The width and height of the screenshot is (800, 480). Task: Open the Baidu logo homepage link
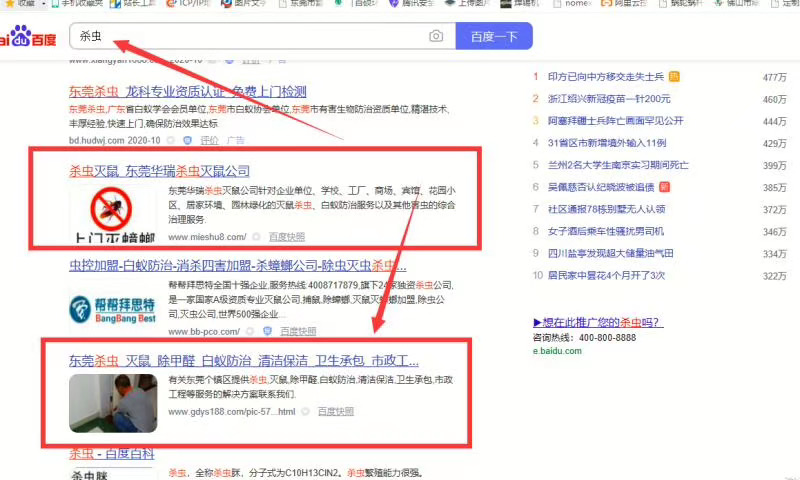pyautogui.click(x=28, y=36)
